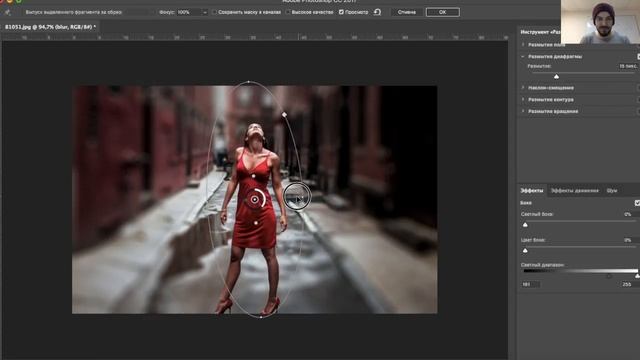Click the blur pin tool icon in options bar
The width and height of the screenshot is (640, 360).
(7, 12)
